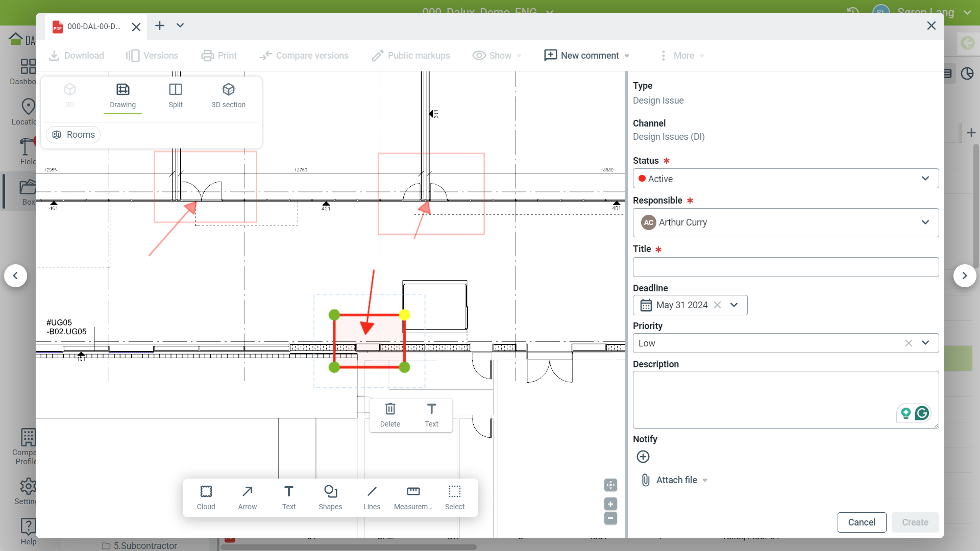Clear the Low priority value

[x=909, y=343]
